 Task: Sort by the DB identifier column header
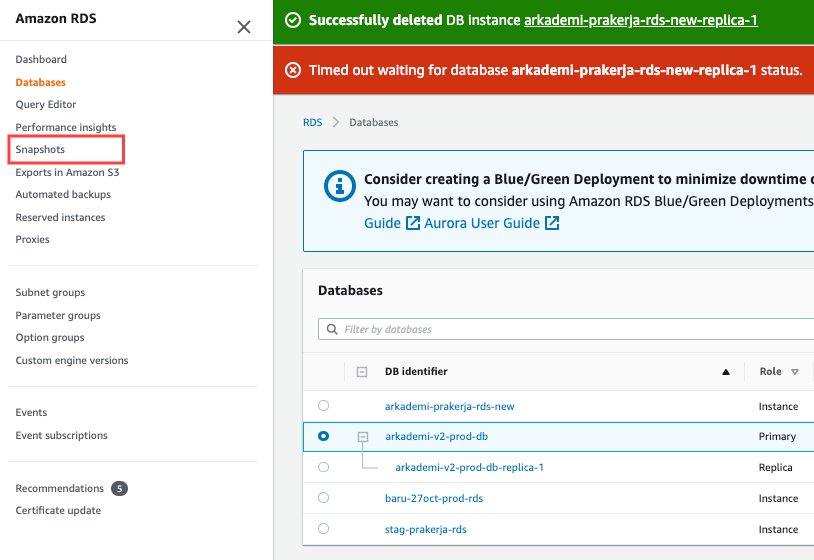click(416, 372)
